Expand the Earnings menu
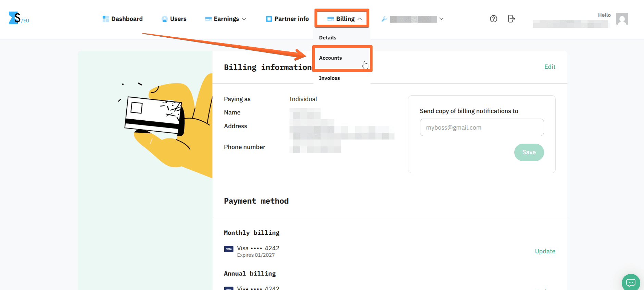Screen dimensions: 644x290 coord(226,19)
